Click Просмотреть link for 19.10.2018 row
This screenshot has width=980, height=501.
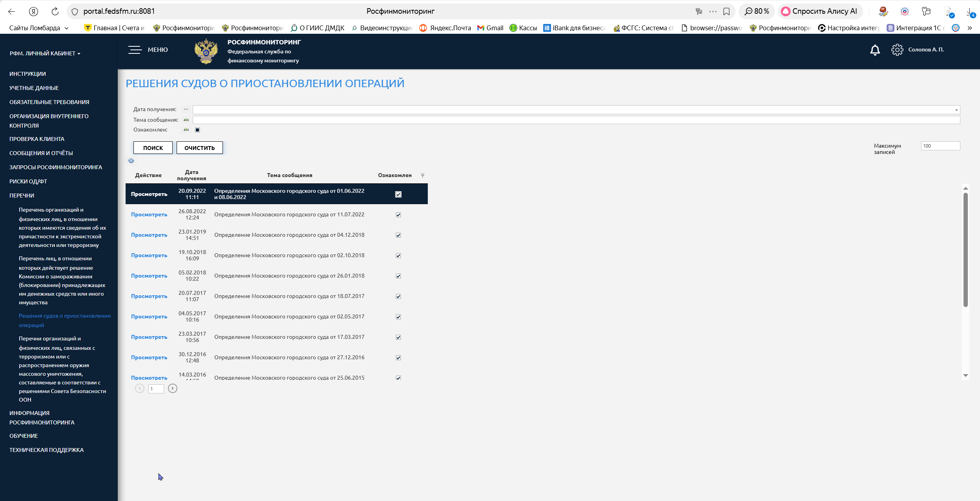click(149, 255)
